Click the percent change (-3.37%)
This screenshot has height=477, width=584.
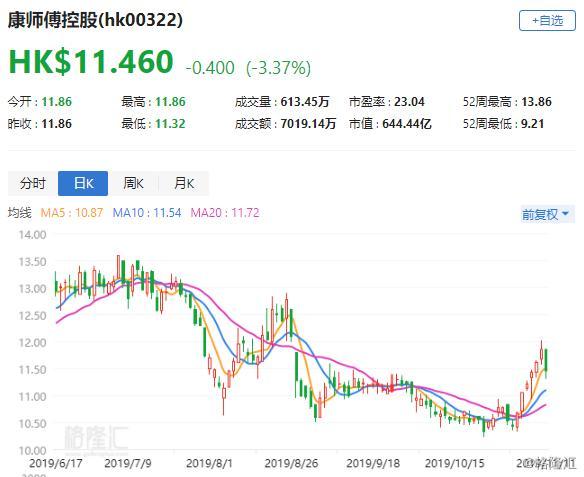click(279, 68)
